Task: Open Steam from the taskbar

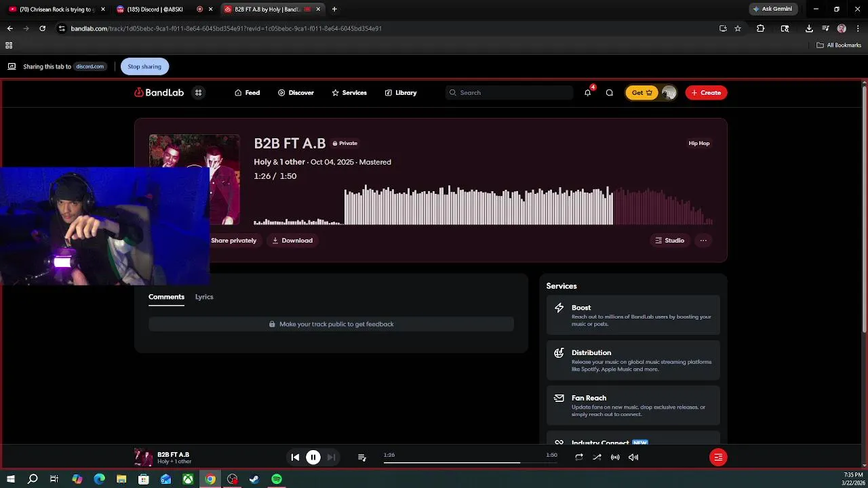Action: [254, 479]
